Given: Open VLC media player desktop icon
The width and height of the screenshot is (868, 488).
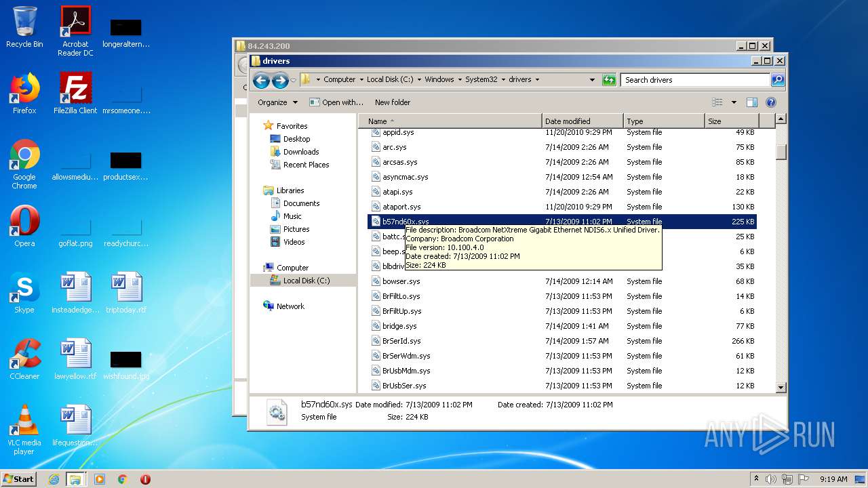Looking at the screenshot, I should pyautogui.click(x=24, y=430).
